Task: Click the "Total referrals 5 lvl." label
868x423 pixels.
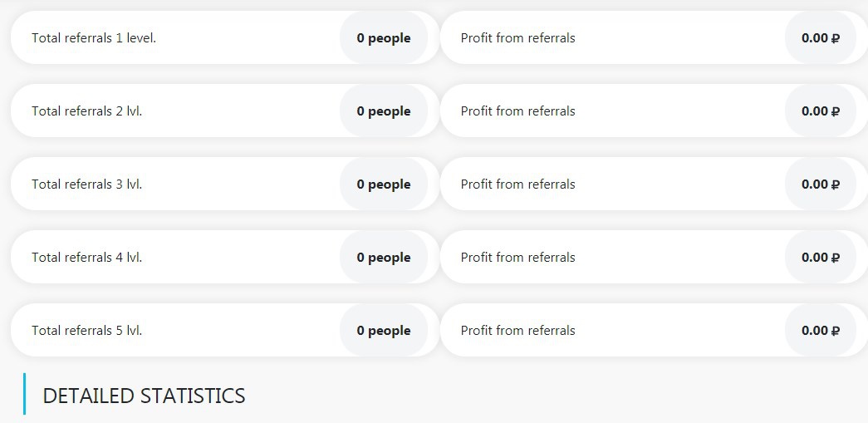Action: (87, 331)
